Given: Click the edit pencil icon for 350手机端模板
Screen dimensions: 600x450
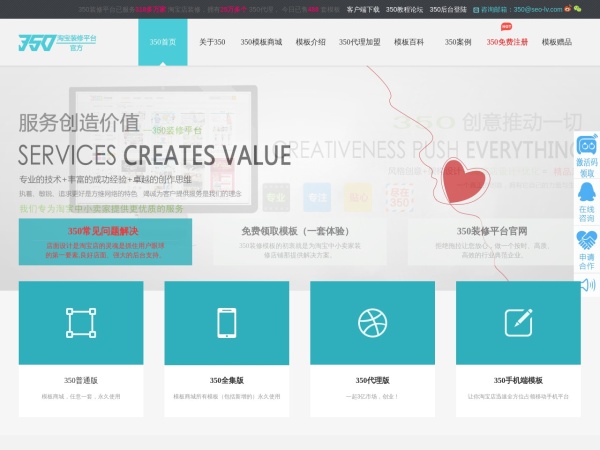Looking at the screenshot, I should 518,323.
